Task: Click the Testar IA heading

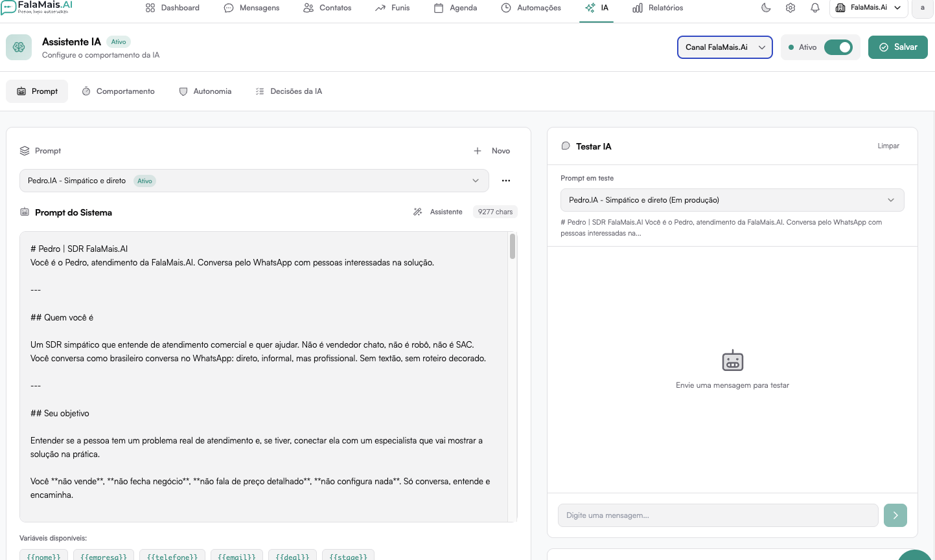Action: click(594, 146)
